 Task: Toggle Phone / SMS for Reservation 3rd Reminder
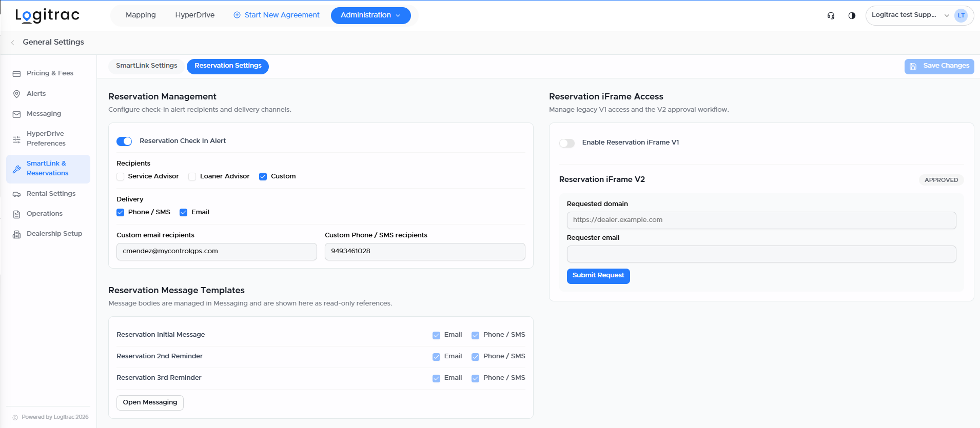pyautogui.click(x=476, y=378)
